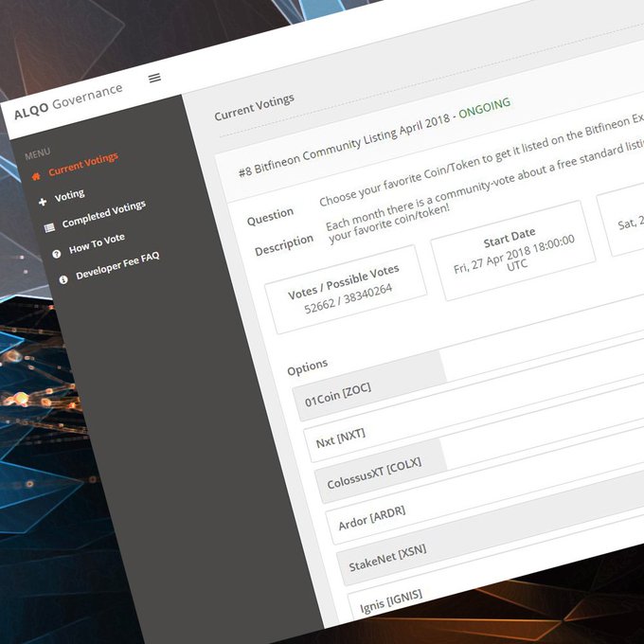
Task: Click the question mark icon beside How To Vote
Action: (x=57, y=254)
